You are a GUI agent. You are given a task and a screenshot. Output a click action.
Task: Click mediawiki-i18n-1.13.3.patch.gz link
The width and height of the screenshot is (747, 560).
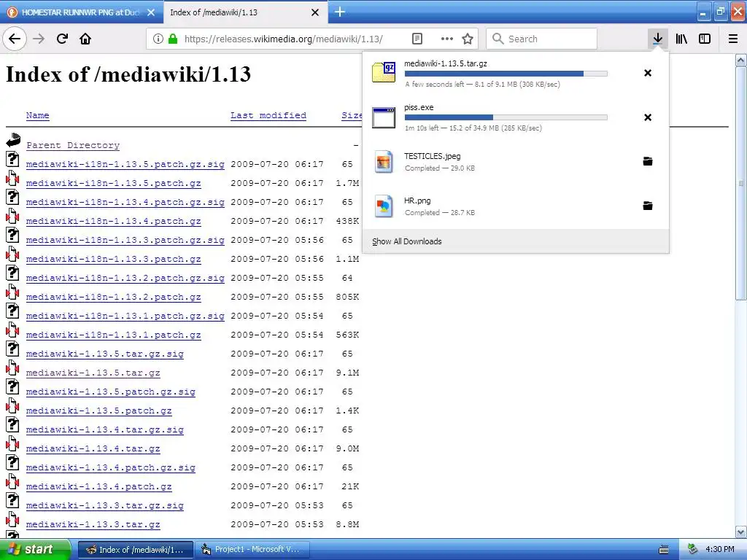point(113,259)
